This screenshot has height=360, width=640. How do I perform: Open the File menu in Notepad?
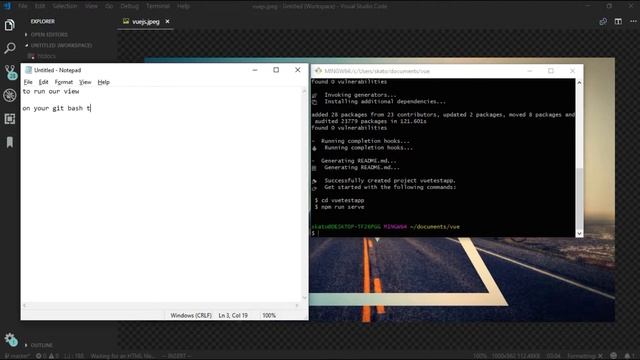pyautogui.click(x=28, y=82)
